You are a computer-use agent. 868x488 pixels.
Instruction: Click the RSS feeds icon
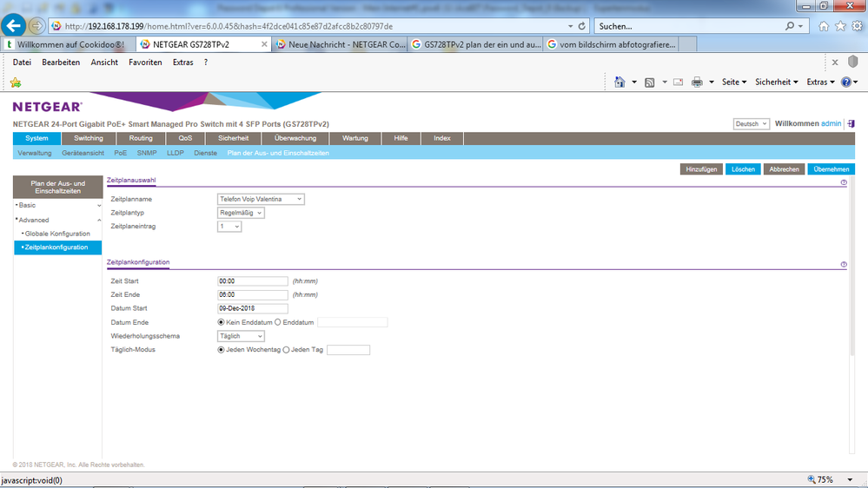pyautogui.click(x=650, y=82)
